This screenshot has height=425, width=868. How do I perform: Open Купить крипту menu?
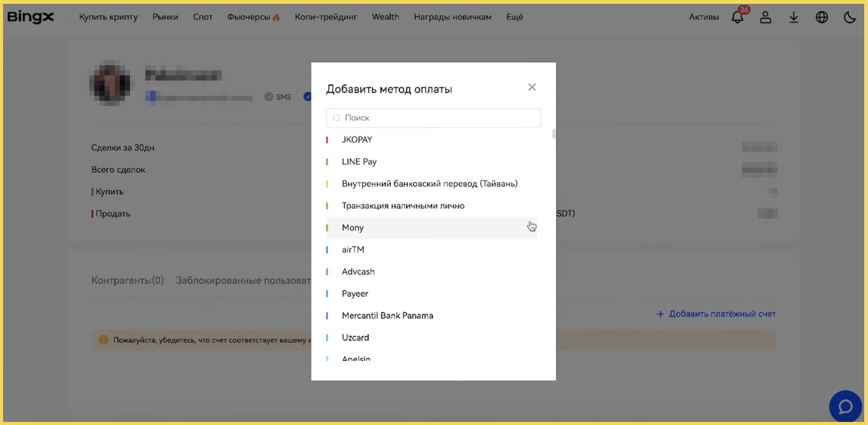pos(108,17)
